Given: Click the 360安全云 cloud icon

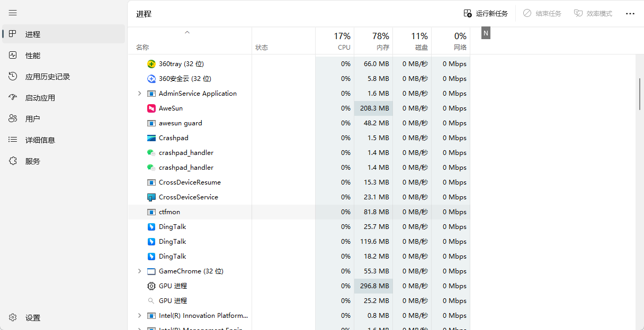Looking at the screenshot, I should coord(151,79).
